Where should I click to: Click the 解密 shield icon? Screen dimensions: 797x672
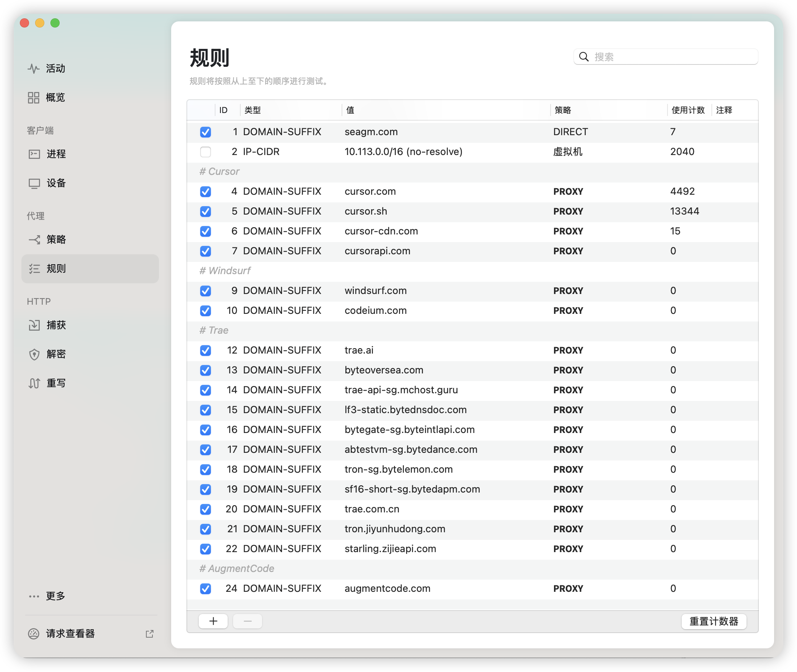pyautogui.click(x=34, y=354)
